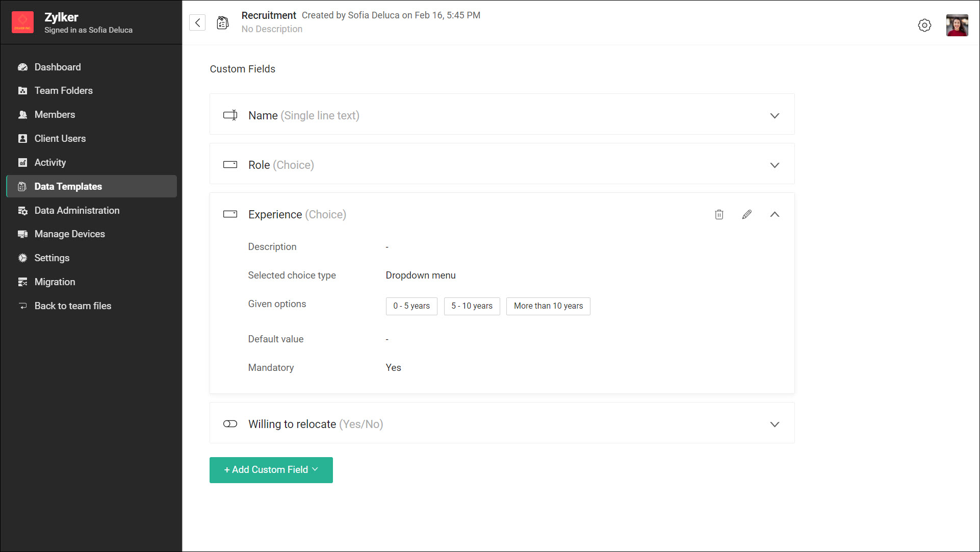Click the More than 10 years option
Screen dimensions: 980x552
tap(548, 306)
